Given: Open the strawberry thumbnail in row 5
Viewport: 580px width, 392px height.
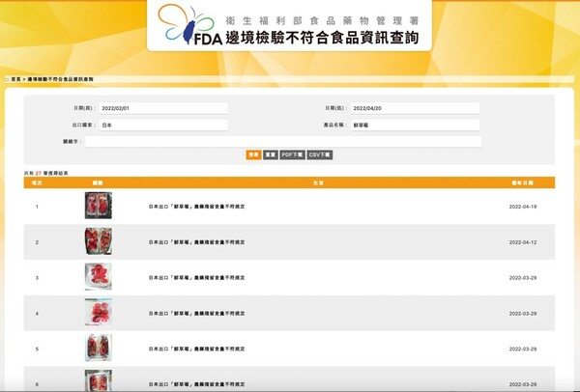Looking at the screenshot, I should (x=98, y=348).
